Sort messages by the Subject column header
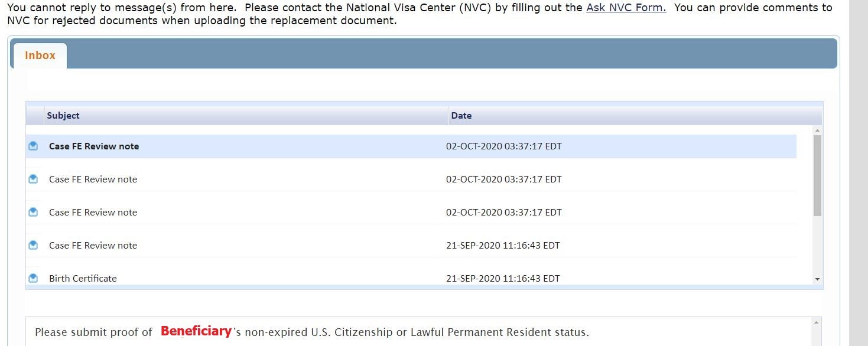 pos(63,116)
